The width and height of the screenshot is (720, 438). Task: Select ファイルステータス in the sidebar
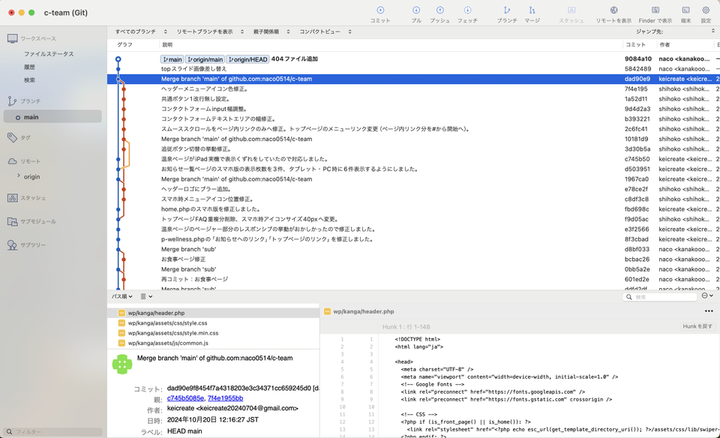tap(47, 52)
